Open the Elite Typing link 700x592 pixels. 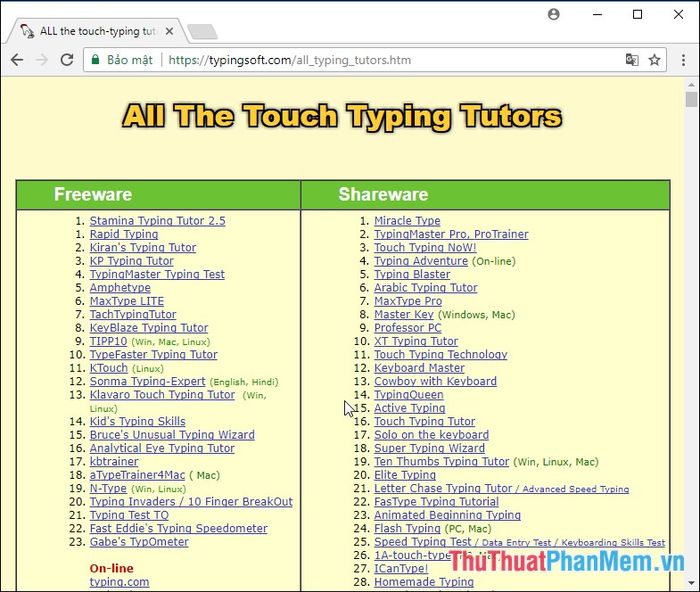pos(405,475)
